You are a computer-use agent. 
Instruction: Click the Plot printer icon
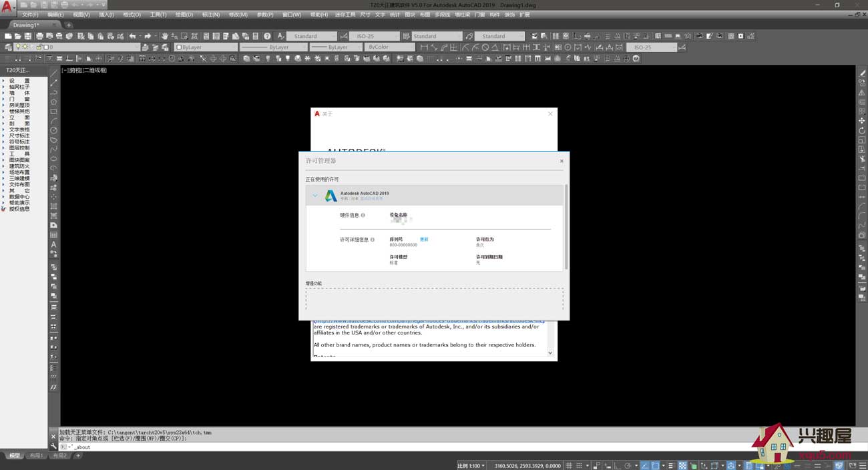pos(40,36)
